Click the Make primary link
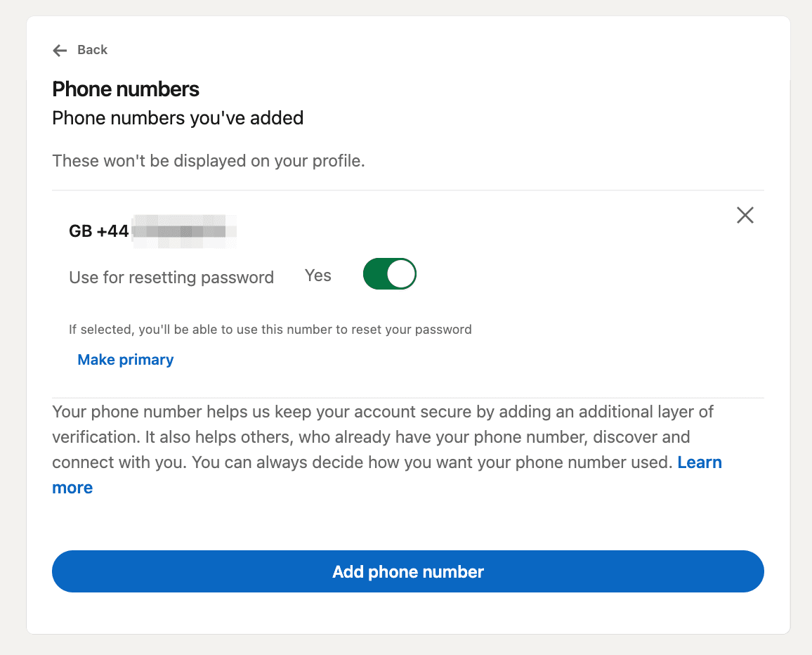The image size is (812, 655). coord(125,360)
